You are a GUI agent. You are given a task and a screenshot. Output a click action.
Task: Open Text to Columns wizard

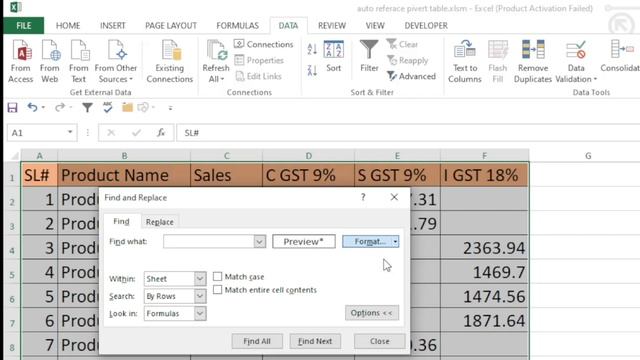pos(464,61)
